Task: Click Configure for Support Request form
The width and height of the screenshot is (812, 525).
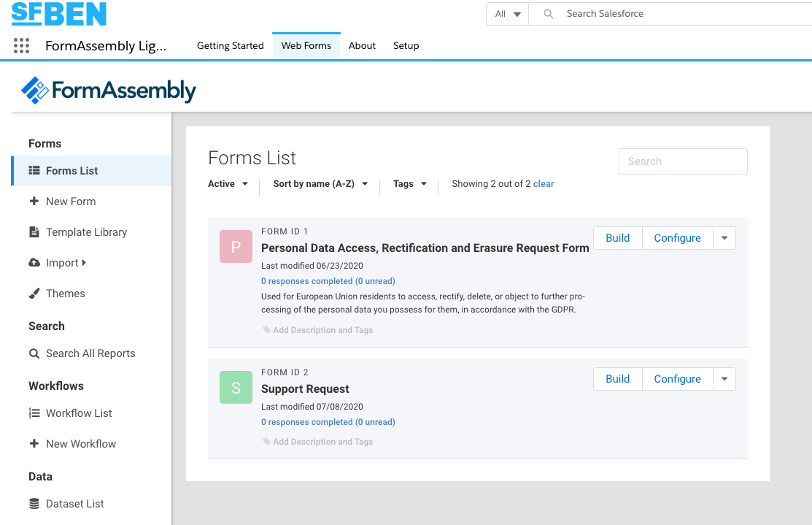Action: click(x=677, y=379)
